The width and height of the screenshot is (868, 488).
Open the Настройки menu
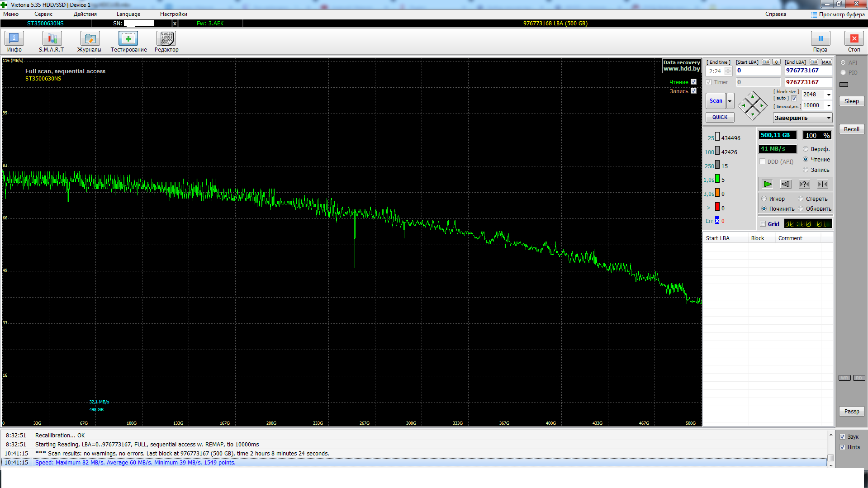(173, 14)
